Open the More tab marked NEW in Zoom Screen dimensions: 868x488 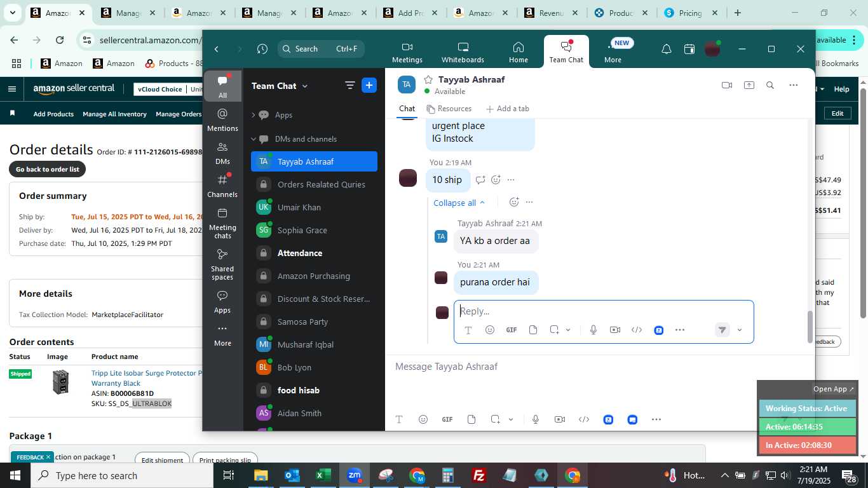point(614,52)
